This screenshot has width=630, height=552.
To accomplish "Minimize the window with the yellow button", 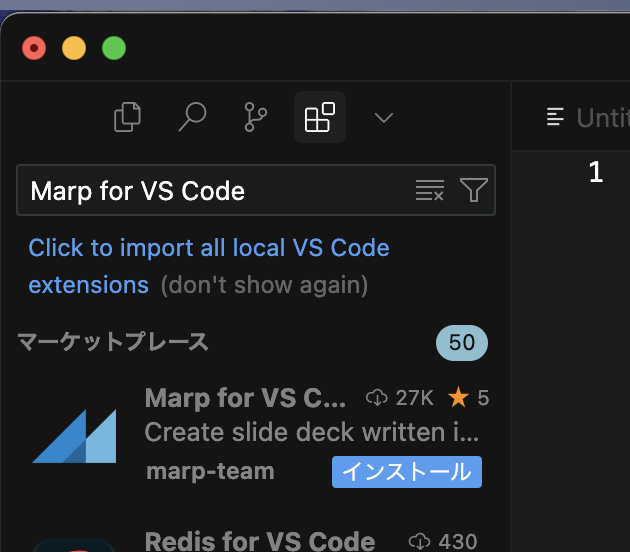I will (x=74, y=48).
